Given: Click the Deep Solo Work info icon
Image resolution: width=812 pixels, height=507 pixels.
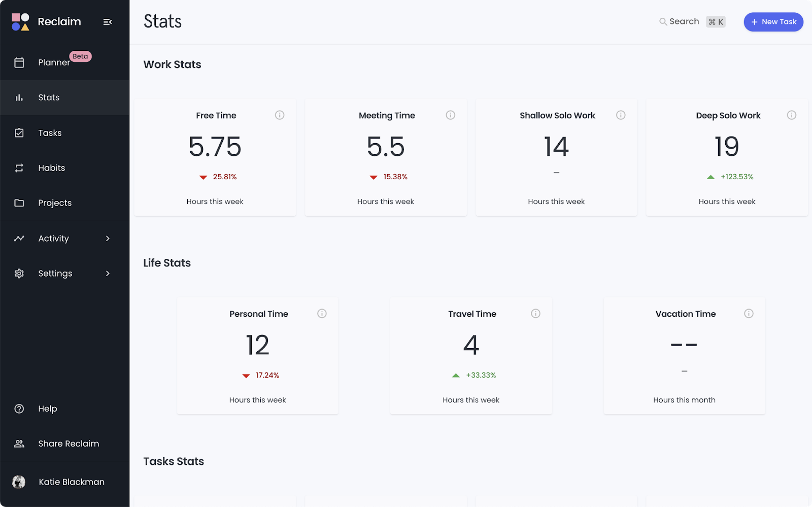Looking at the screenshot, I should click(x=791, y=115).
